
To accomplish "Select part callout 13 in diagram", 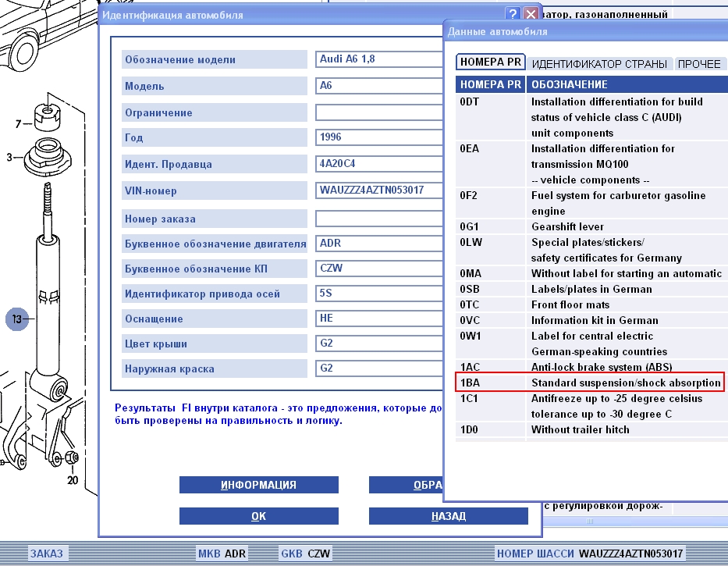I will [16, 319].
